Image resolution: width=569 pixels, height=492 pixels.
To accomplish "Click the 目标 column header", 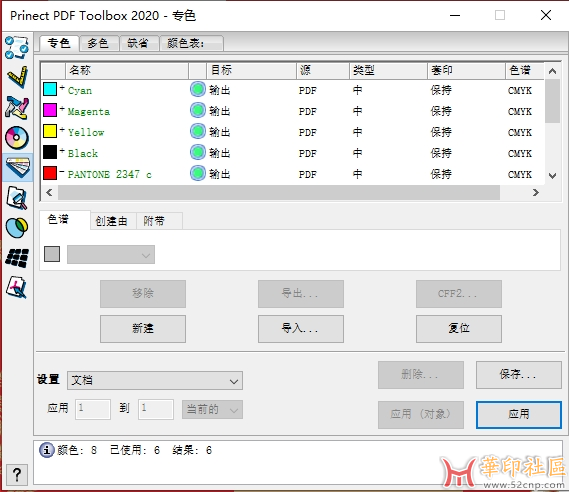I will click(x=251, y=70).
